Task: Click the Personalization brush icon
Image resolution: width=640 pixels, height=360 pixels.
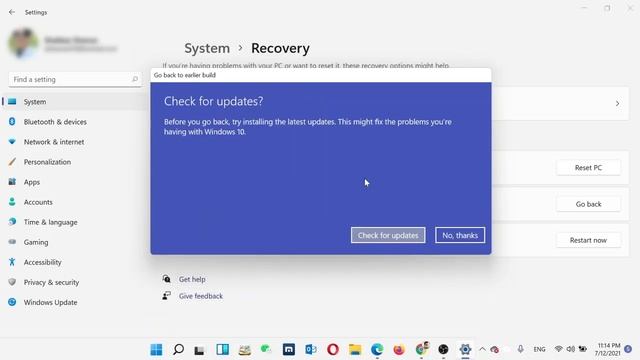Action: pos(12,162)
